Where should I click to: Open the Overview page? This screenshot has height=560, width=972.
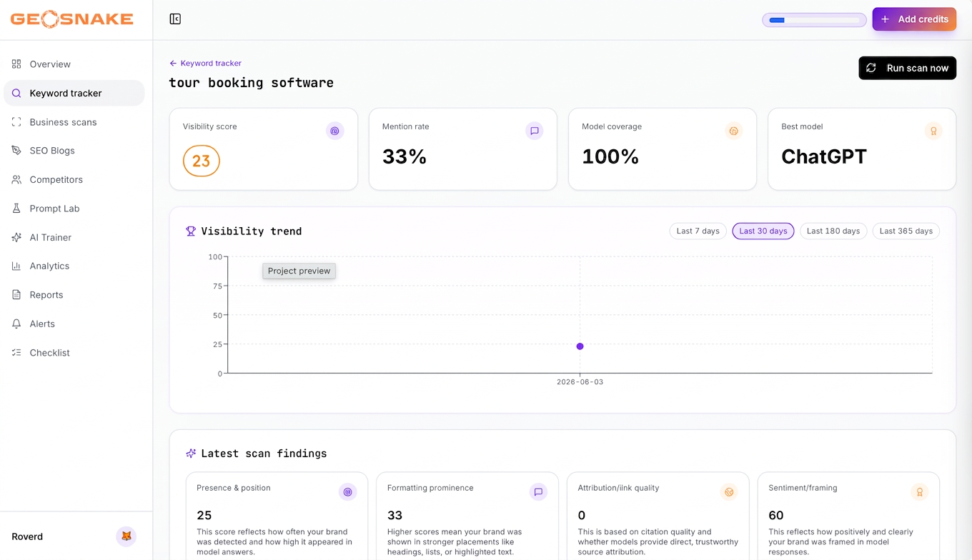74,64
